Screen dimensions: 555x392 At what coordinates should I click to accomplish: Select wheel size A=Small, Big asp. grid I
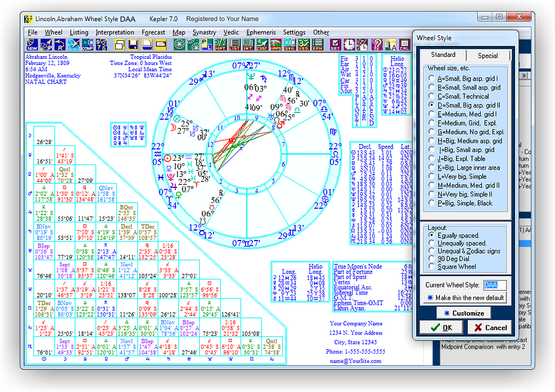tap(463, 79)
